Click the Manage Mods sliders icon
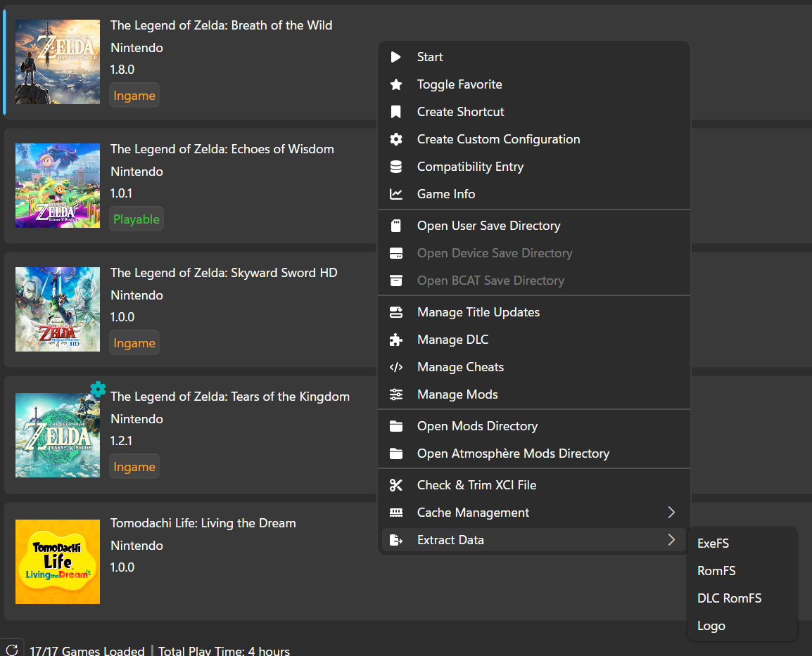This screenshot has width=812, height=656. pos(395,394)
